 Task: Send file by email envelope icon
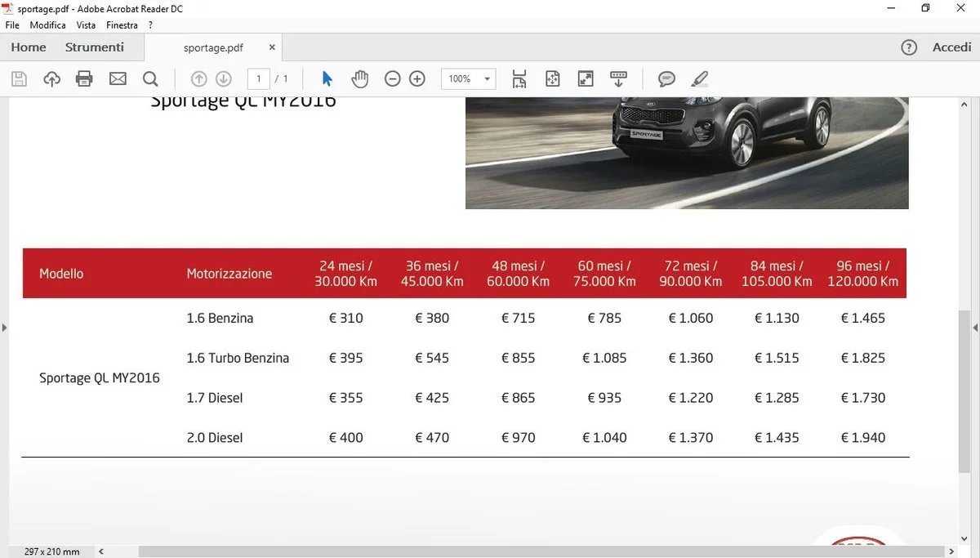click(118, 79)
